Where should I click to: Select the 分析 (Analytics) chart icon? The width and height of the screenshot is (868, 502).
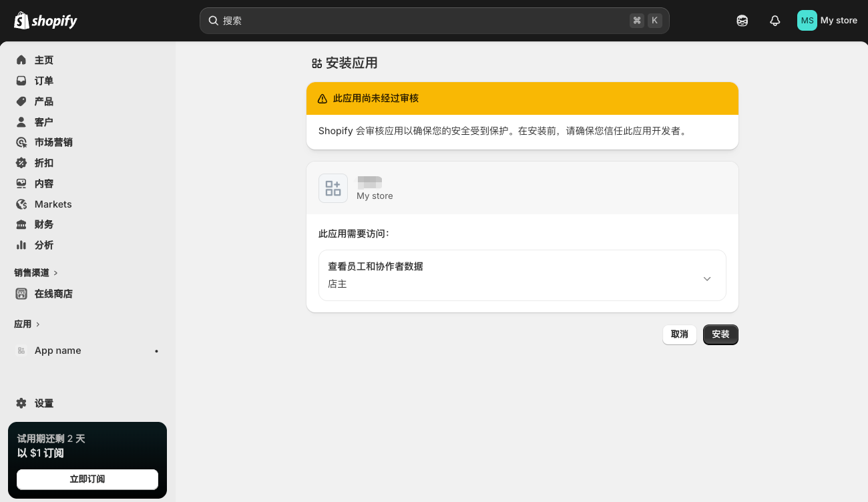22,245
